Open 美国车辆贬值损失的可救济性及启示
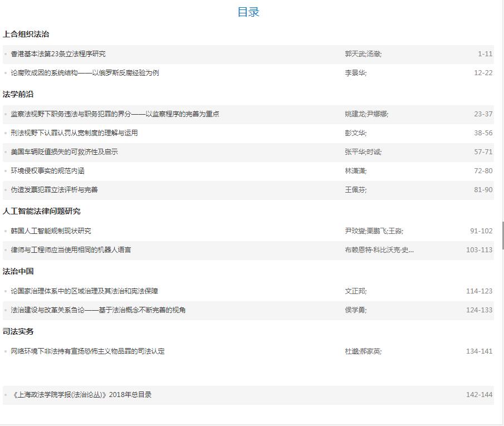The width and height of the screenshot is (504, 426). (x=64, y=152)
